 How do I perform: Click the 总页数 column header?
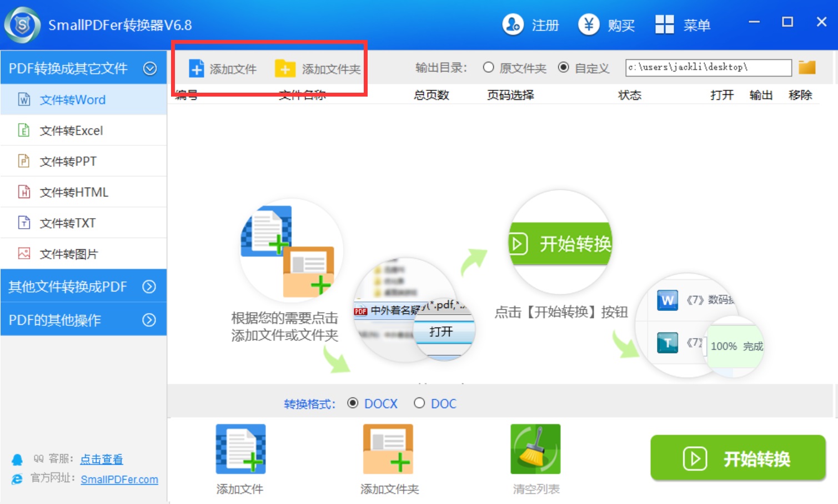431,95
